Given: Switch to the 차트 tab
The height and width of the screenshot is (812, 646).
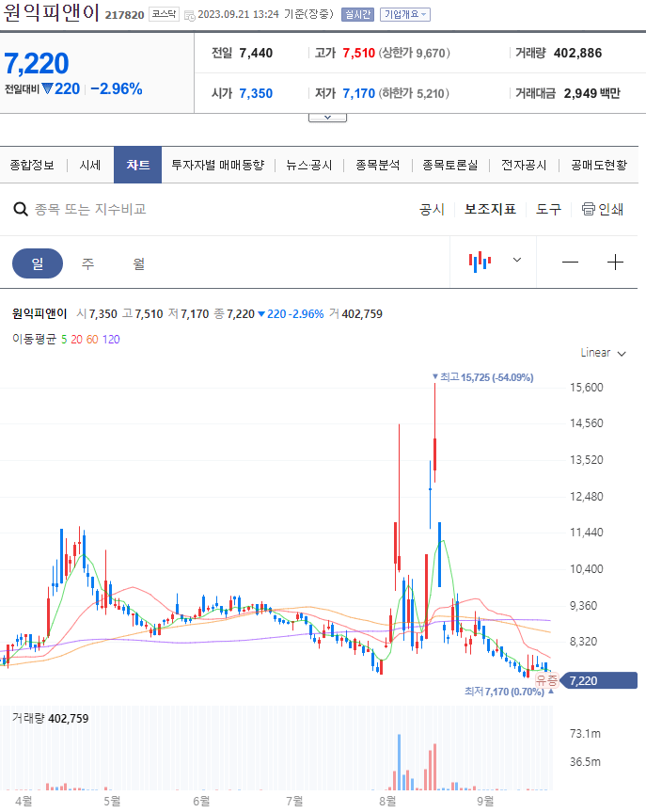Looking at the screenshot, I should coord(137,165).
